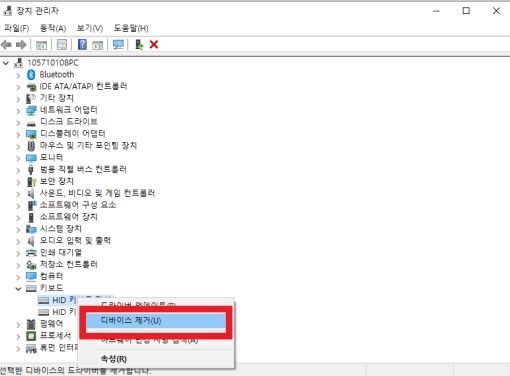Click the Back arrow in the toolbar
Image resolution: width=510 pixels, height=376 pixels.
coord(6,44)
